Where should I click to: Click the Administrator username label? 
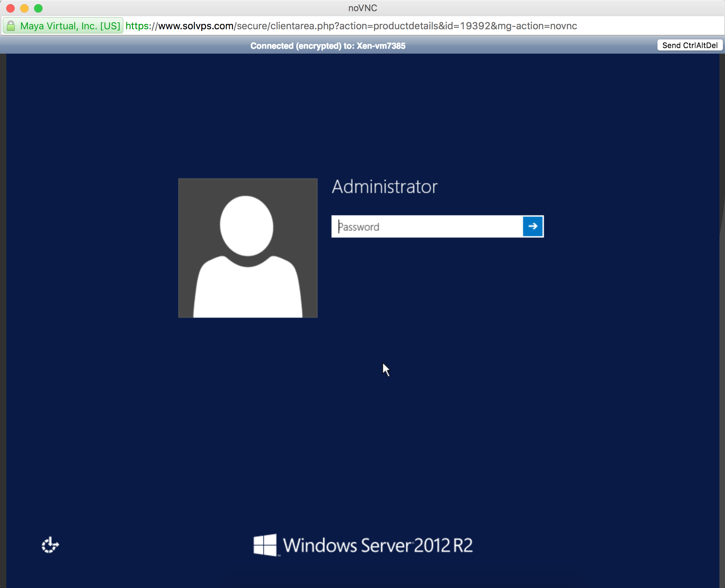pyautogui.click(x=384, y=187)
